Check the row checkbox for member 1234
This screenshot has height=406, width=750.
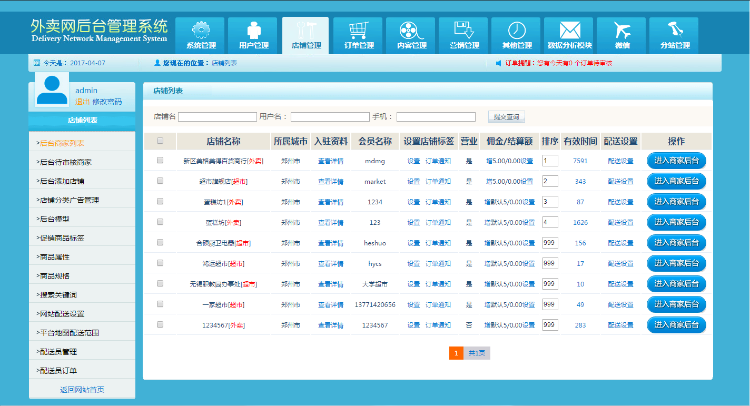[x=160, y=201]
